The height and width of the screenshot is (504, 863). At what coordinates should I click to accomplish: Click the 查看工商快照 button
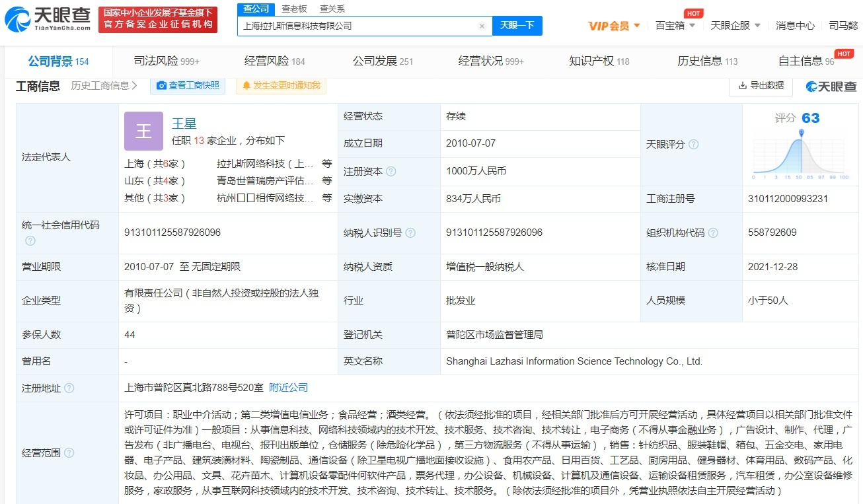188,85
